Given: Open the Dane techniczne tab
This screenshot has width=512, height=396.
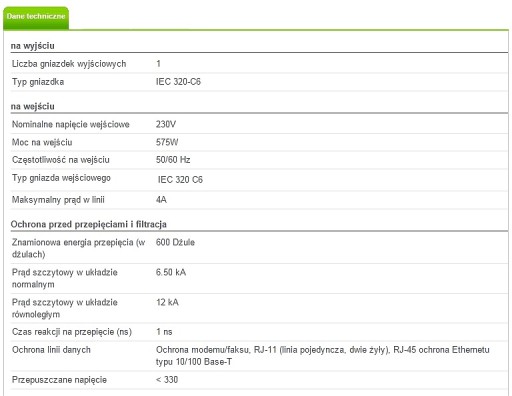Looking at the screenshot, I should [36, 18].
